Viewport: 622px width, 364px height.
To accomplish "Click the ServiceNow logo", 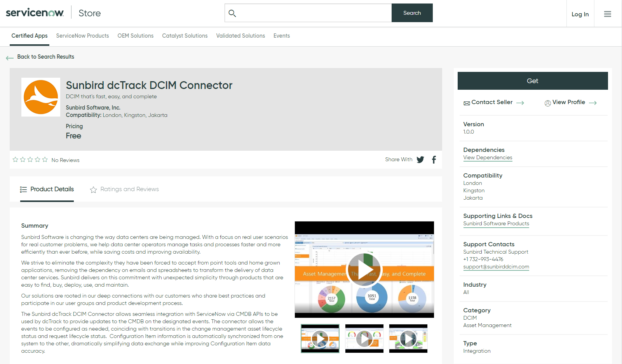I will [35, 13].
